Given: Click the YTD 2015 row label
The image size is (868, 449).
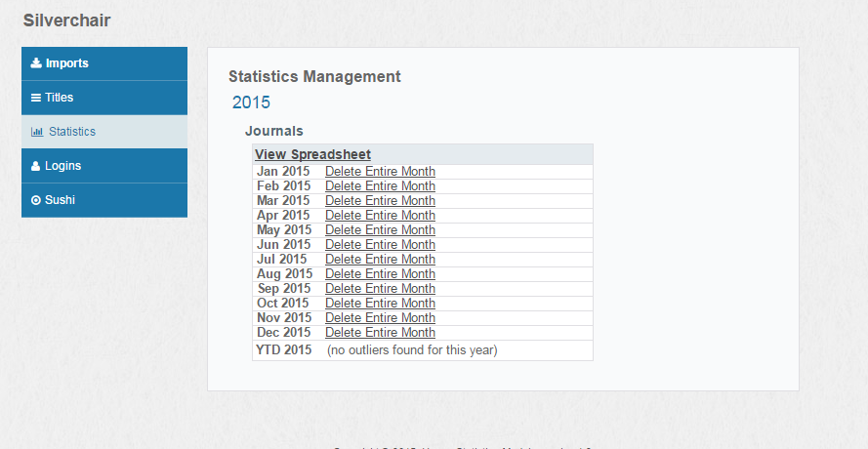Looking at the screenshot, I should (283, 349).
